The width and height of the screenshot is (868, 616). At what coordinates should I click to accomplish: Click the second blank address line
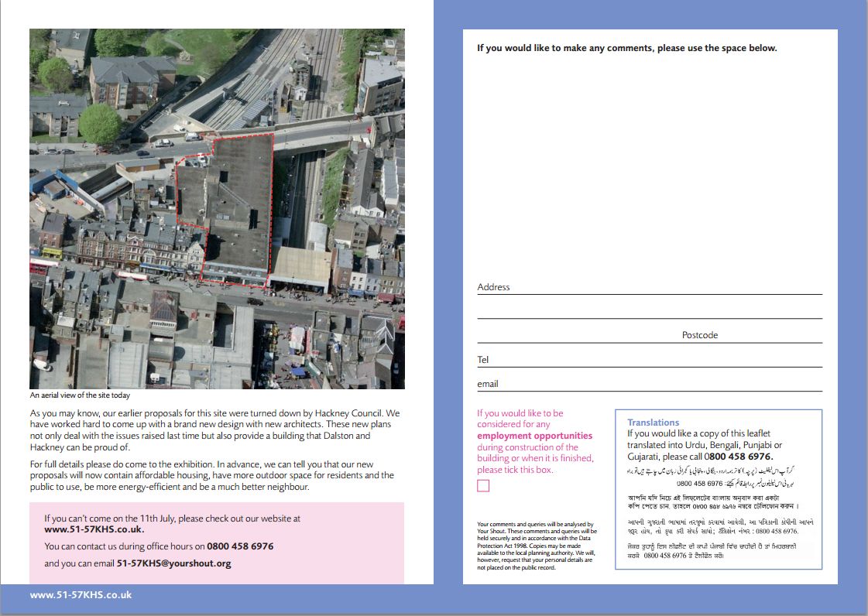click(649, 311)
